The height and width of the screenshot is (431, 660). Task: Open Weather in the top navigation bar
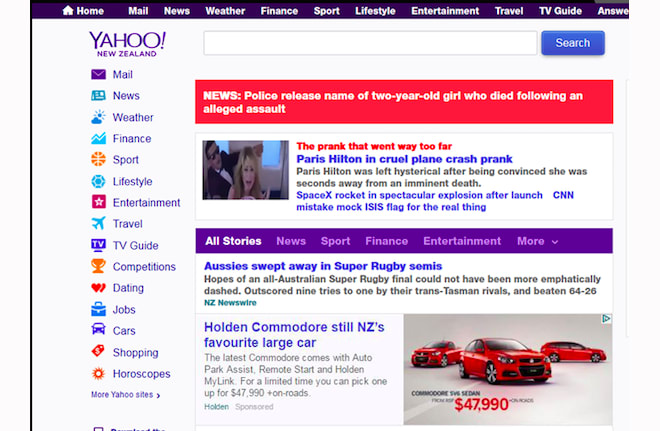(225, 11)
